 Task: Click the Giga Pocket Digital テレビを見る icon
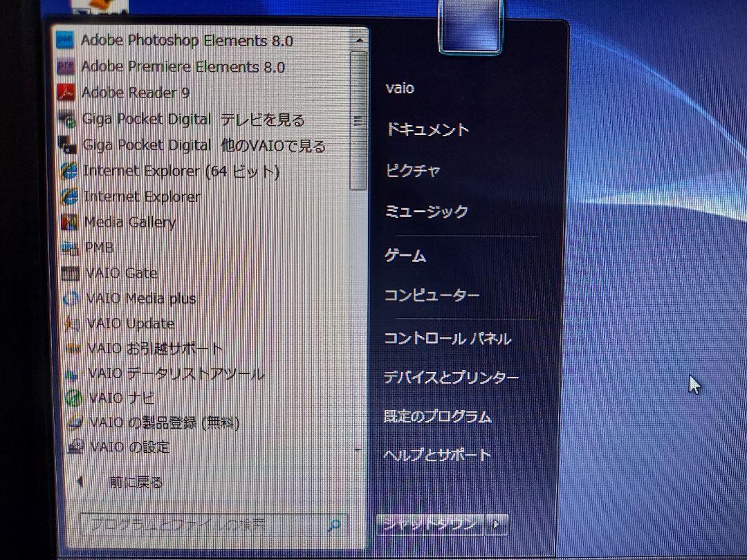pos(67,118)
